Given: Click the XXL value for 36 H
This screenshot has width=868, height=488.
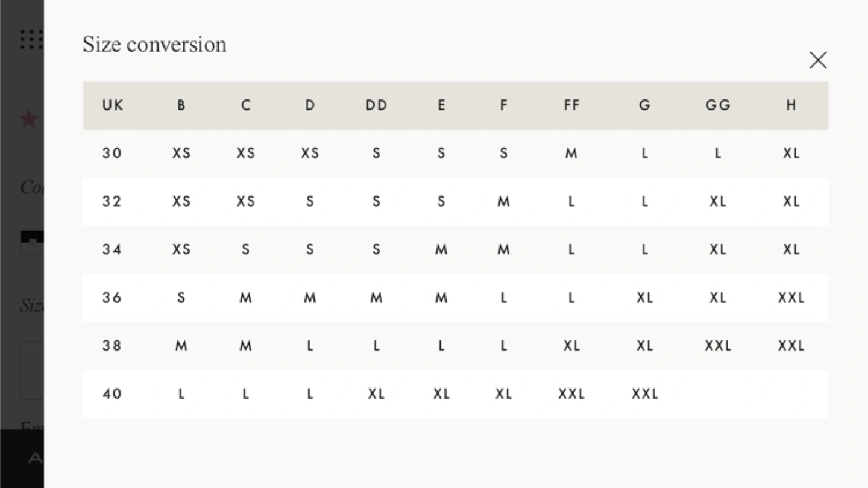Looking at the screenshot, I should pos(791,298).
